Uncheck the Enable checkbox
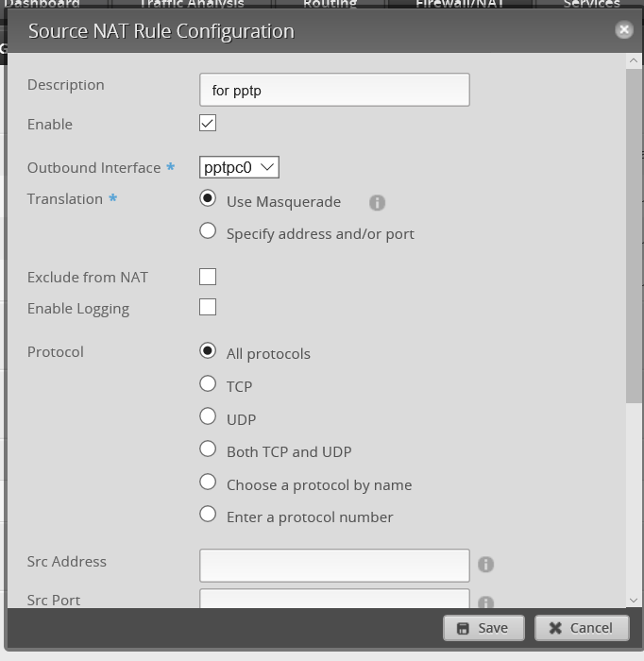The height and width of the screenshot is (661, 644). (x=208, y=124)
